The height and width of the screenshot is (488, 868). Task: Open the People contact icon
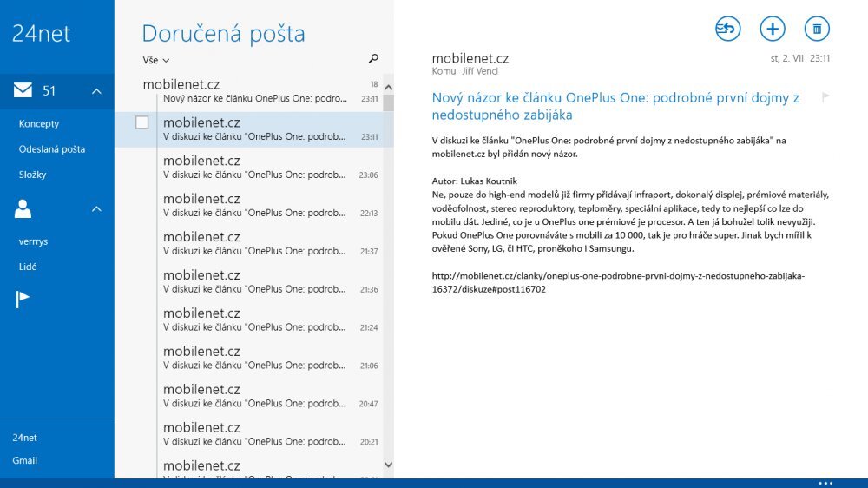(23, 208)
